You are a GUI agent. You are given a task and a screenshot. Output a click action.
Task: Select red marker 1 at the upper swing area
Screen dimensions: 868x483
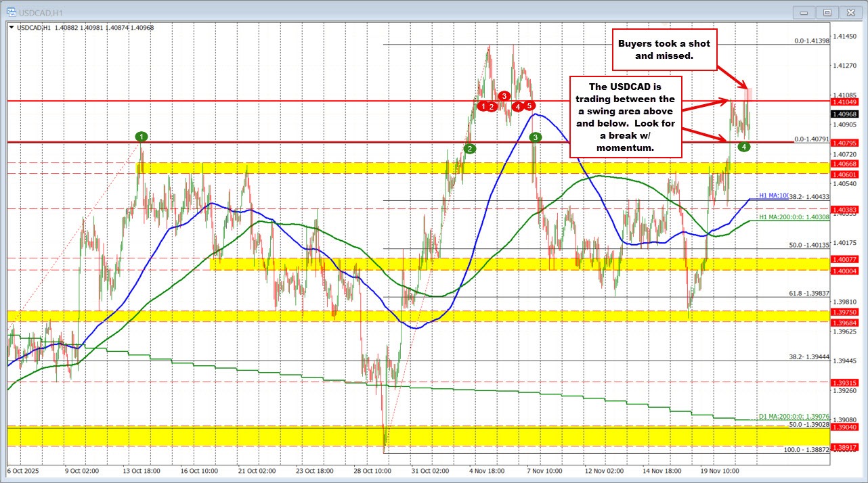(x=483, y=107)
